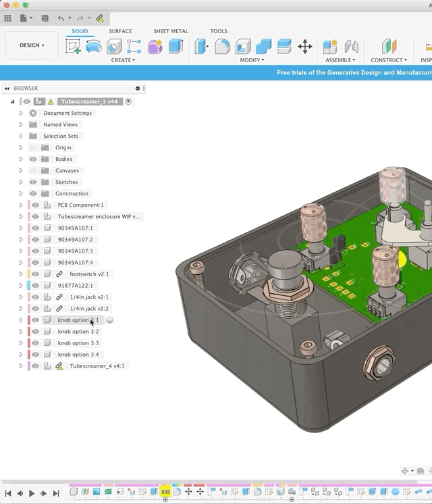Expand the Named Views tree node

coord(21,124)
